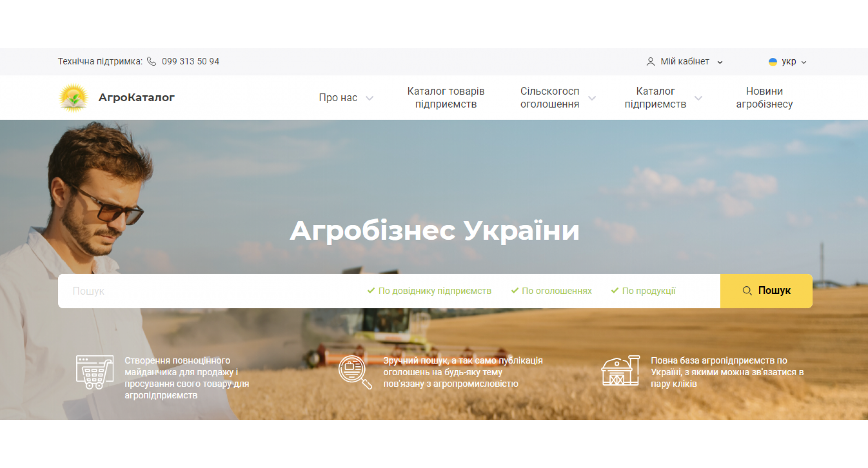Click the support phone number 099 313 50 94
The width and height of the screenshot is (868, 468).
click(190, 61)
